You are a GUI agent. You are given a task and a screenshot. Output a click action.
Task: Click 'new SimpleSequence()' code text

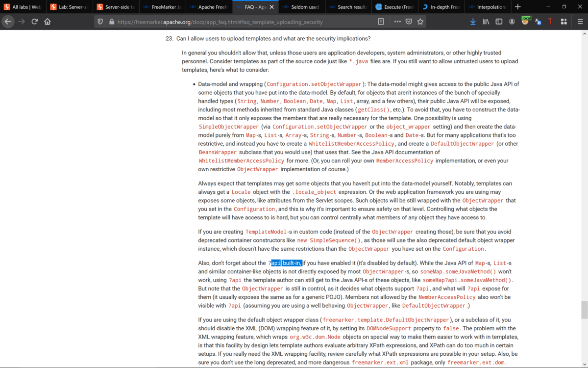click(x=329, y=240)
